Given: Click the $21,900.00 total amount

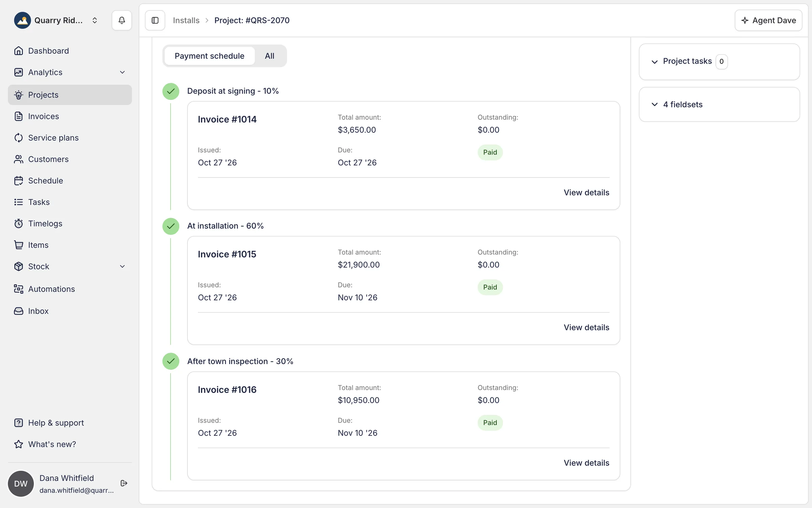Looking at the screenshot, I should point(359,265).
